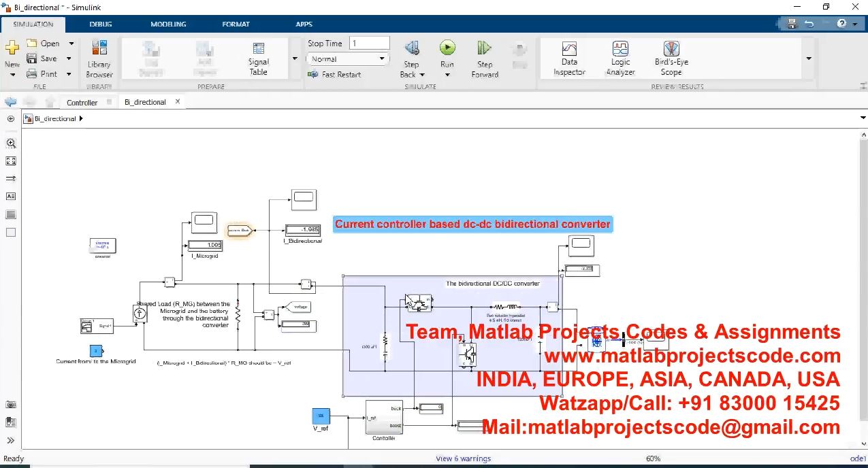Toggle Fast Restart

click(334, 74)
